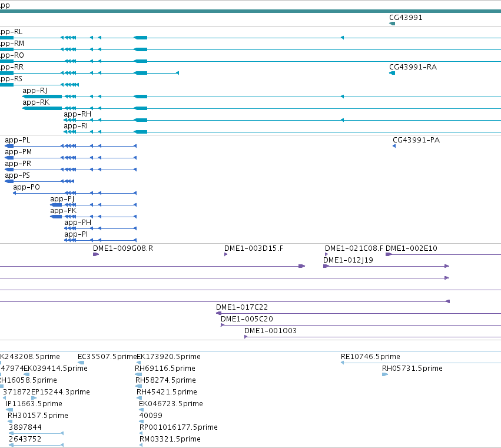Select transcript label app-RS

click(x=11, y=79)
